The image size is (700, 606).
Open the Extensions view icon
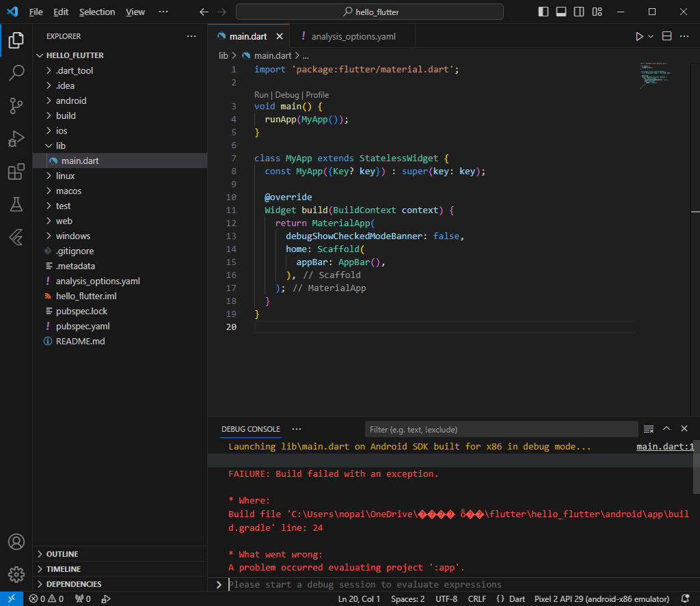tap(16, 171)
